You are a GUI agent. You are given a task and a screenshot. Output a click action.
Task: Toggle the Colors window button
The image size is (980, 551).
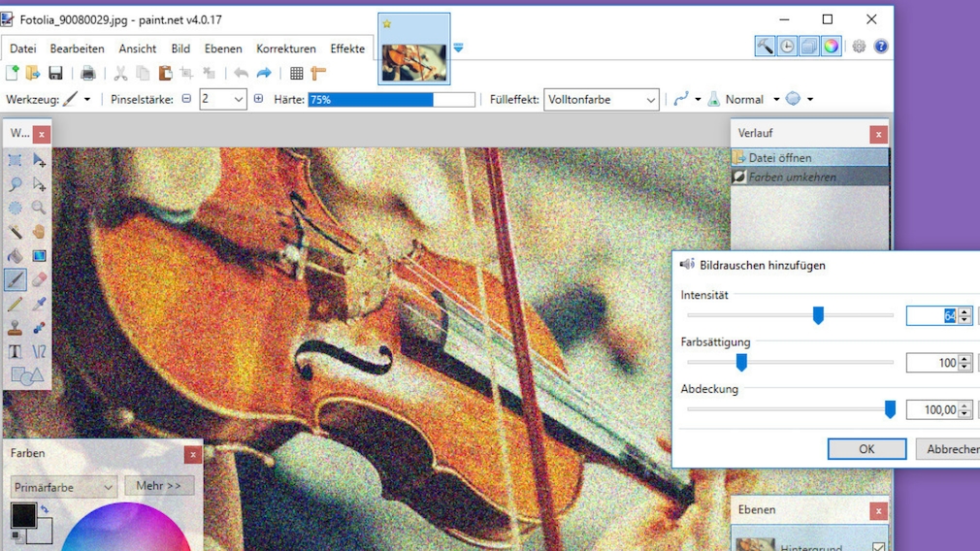832,47
